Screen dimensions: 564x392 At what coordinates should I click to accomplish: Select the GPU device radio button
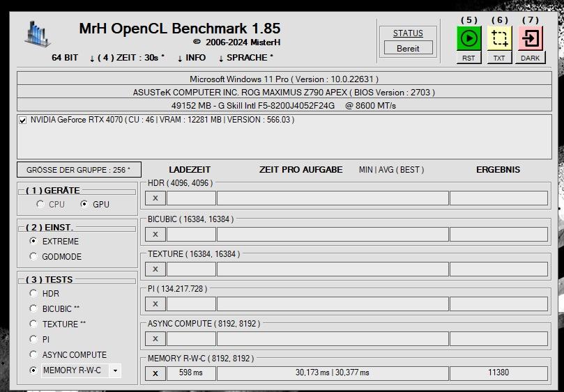[84, 205]
